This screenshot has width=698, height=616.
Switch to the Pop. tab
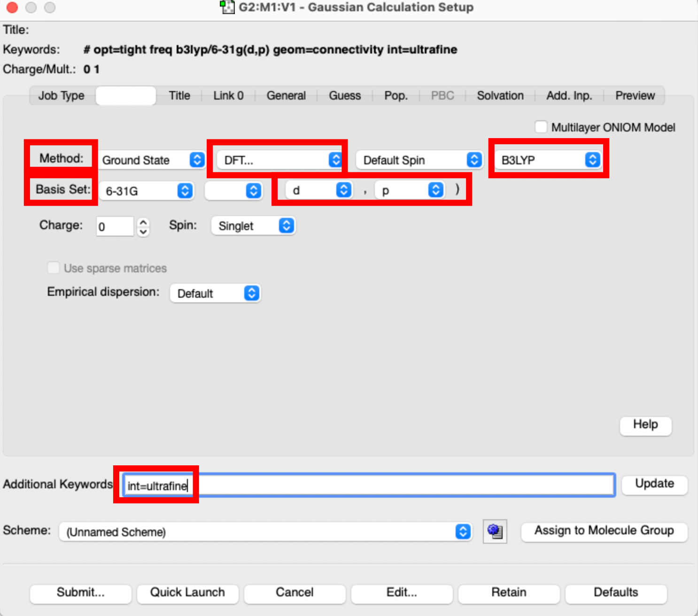pyautogui.click(x=396, y=95)
